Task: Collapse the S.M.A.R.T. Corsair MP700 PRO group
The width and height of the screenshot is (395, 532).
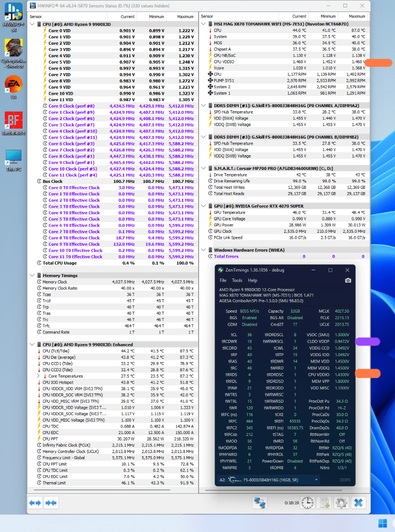Action: pos(203,168)
